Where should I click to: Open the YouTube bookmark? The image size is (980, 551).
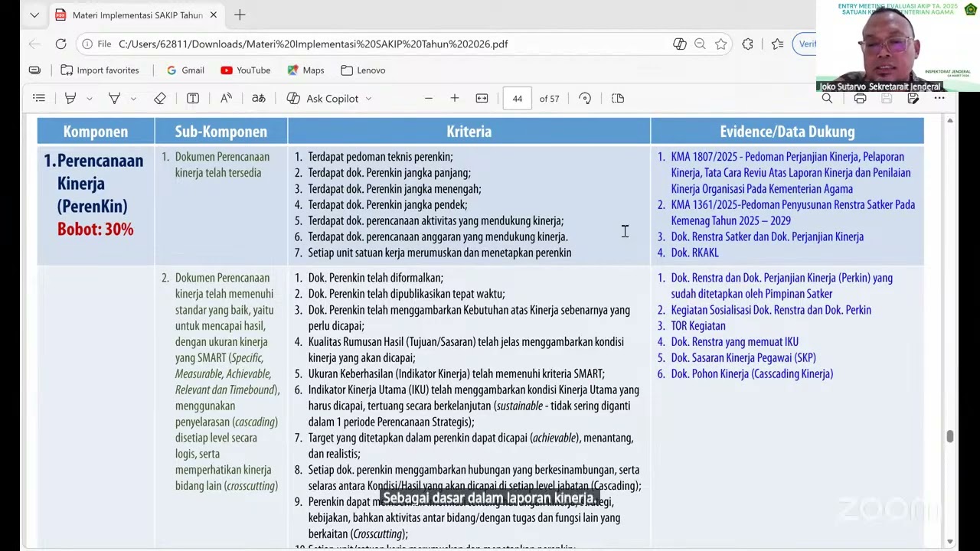(245, 70)
